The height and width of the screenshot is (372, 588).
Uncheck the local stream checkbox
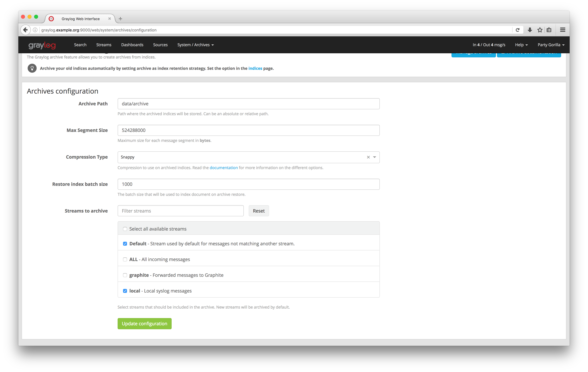pos(125,291)
